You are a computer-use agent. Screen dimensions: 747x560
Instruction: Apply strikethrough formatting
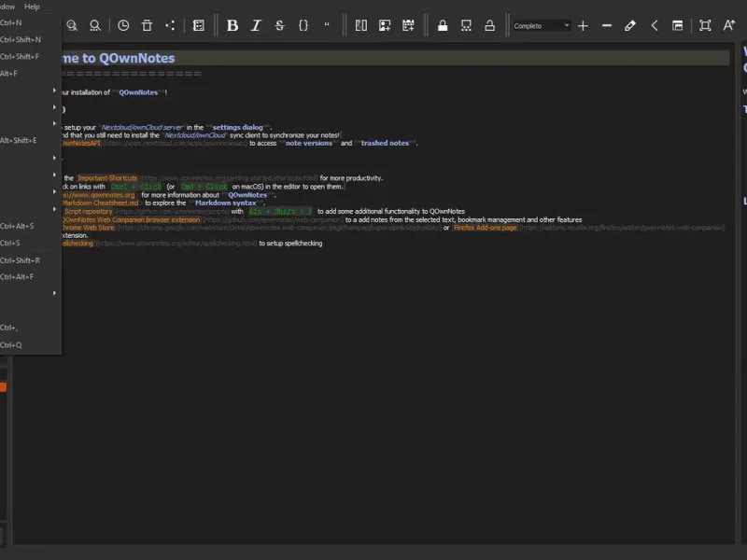[x=279, y=25]
